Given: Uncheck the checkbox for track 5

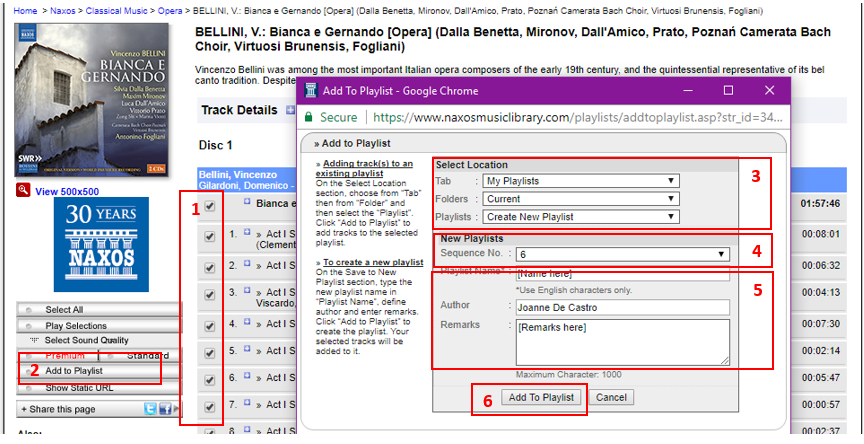Looking at the screenshot, I should (209, 353).
